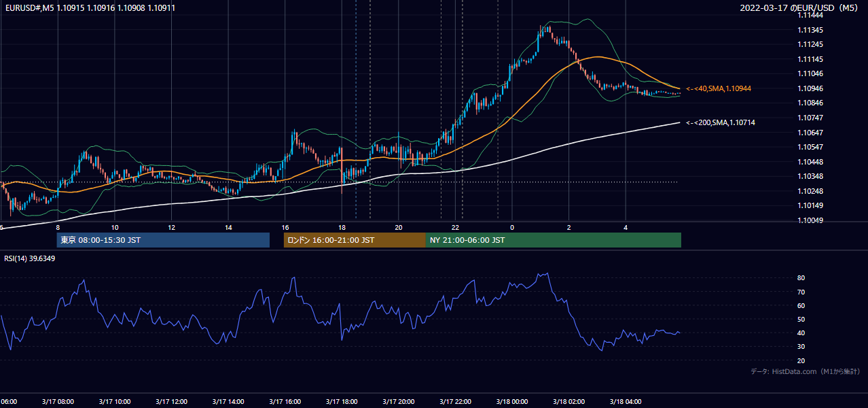Click price axis value 1.10846
Viewport: 868px width, 408px height.
point(810,103)
